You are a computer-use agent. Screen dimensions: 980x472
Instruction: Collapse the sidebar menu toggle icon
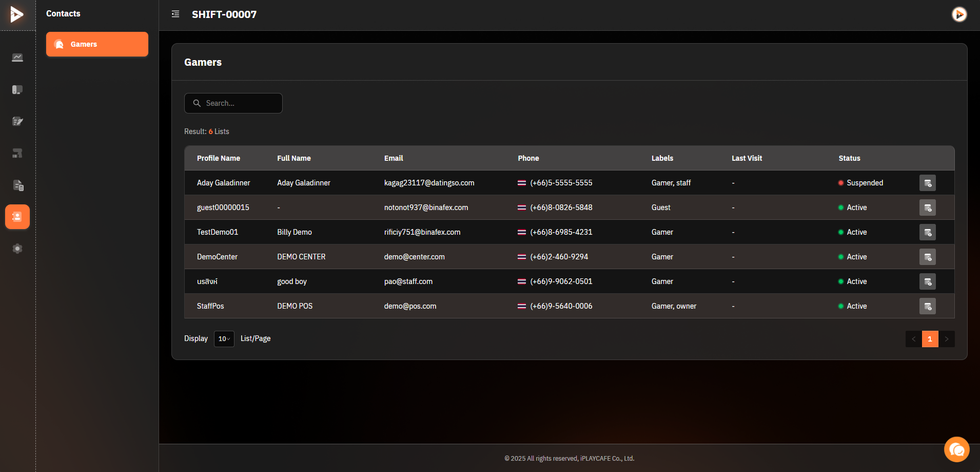click(175, 14)
